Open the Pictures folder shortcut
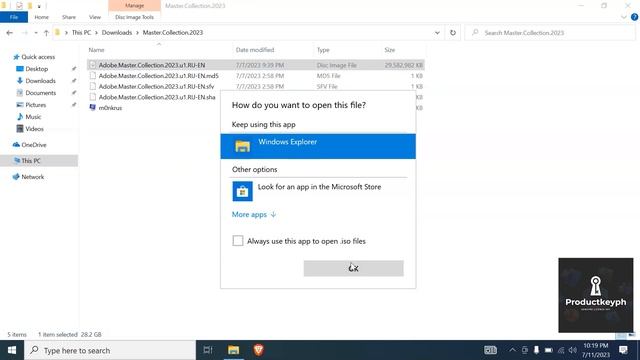 [36, 105]
